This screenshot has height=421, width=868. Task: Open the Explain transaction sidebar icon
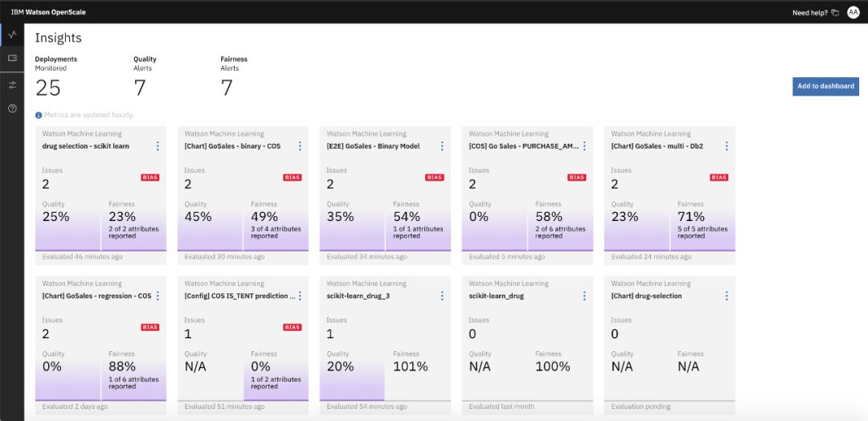(12, 59)
